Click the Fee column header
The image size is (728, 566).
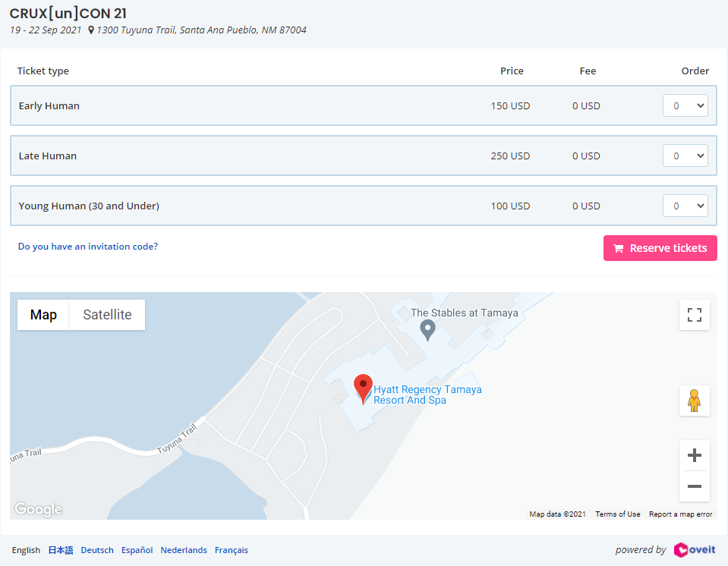point(588,71)
